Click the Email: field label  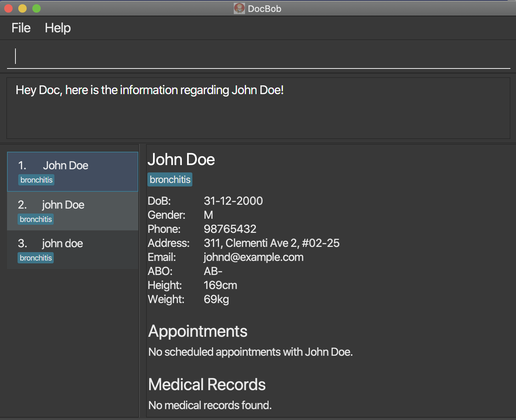162,257
